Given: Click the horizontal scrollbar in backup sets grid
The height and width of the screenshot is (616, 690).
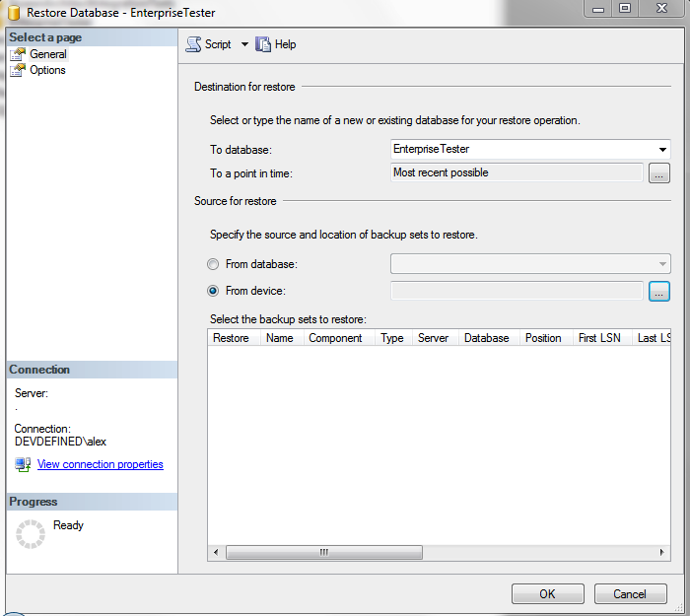Looking at the screenshot, I should (323, 552).
